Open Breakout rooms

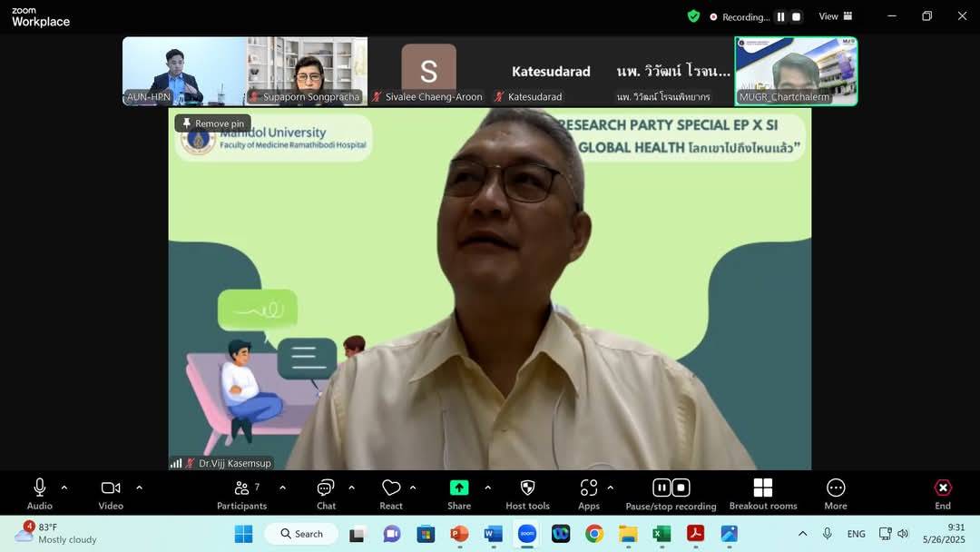coord(762,488)
